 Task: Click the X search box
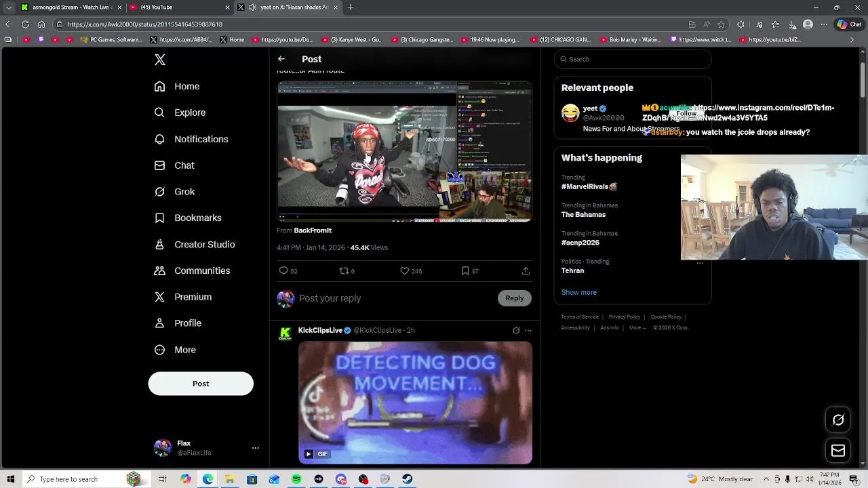[x=633, y=59]
